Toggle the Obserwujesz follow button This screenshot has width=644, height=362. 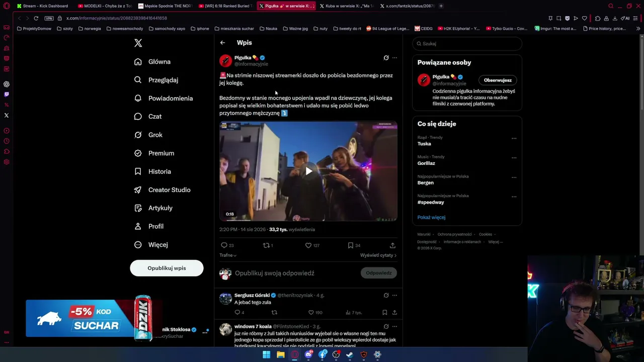pos(498,80)
